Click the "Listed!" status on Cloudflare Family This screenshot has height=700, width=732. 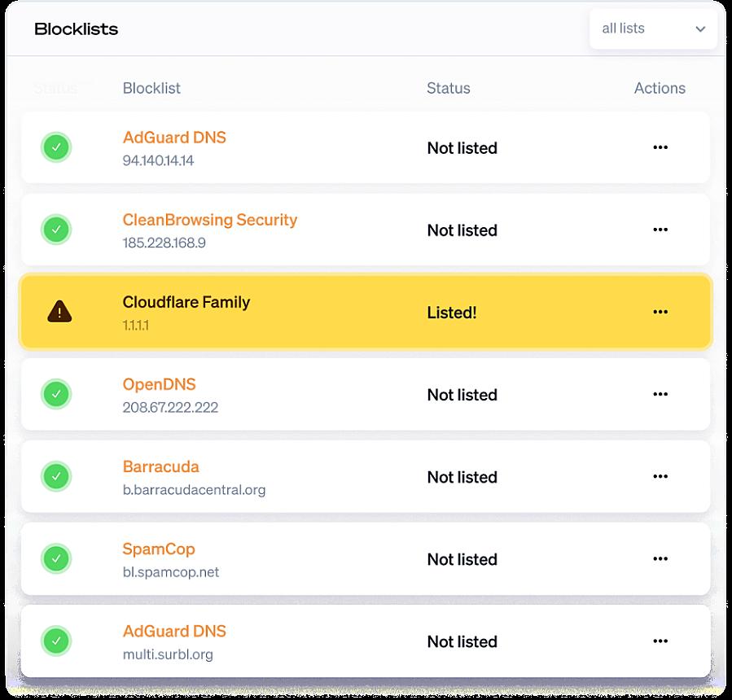(452, 313)
